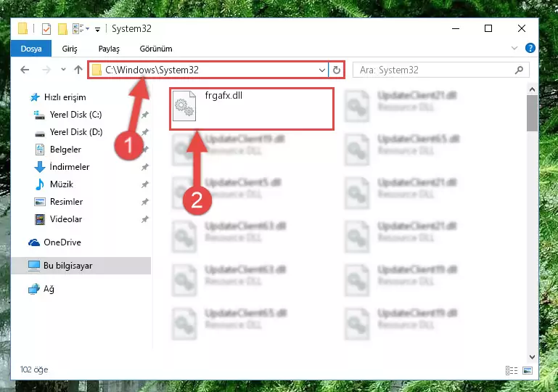Switch to the Giriş ribbon tab
Screen dimensions: 558x392
tap(70, 49)
